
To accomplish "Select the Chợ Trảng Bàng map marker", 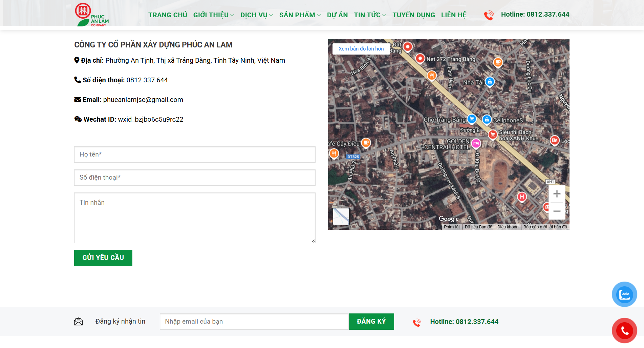I will 471,119.
